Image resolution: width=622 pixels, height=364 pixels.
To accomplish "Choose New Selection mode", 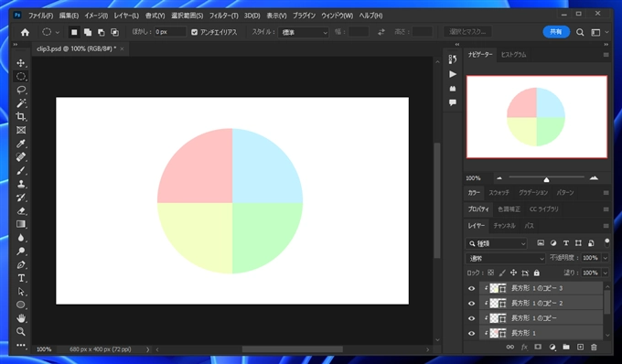I will pos(74,32).
